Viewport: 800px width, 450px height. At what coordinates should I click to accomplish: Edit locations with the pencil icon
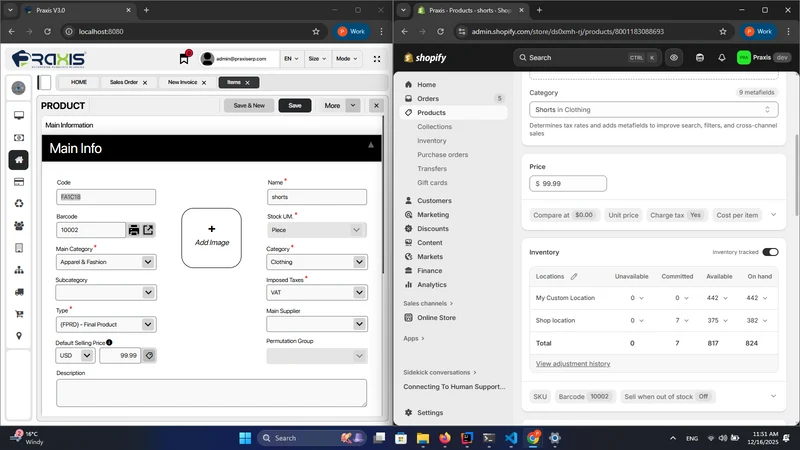click(x=574, y=277)
